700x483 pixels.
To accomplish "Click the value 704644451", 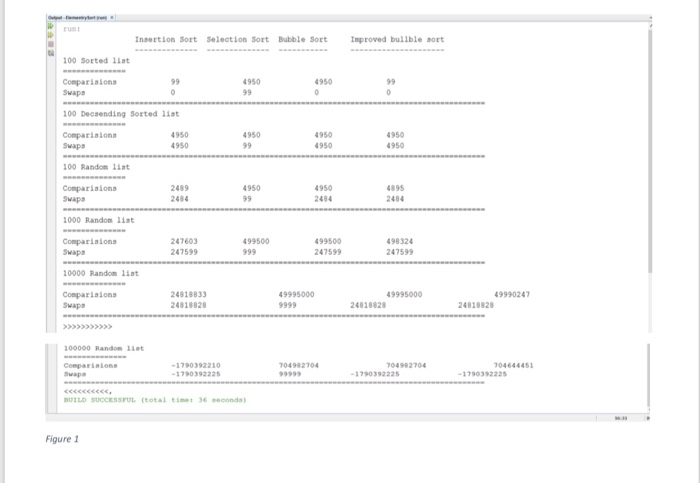I will tap(513, 366).
